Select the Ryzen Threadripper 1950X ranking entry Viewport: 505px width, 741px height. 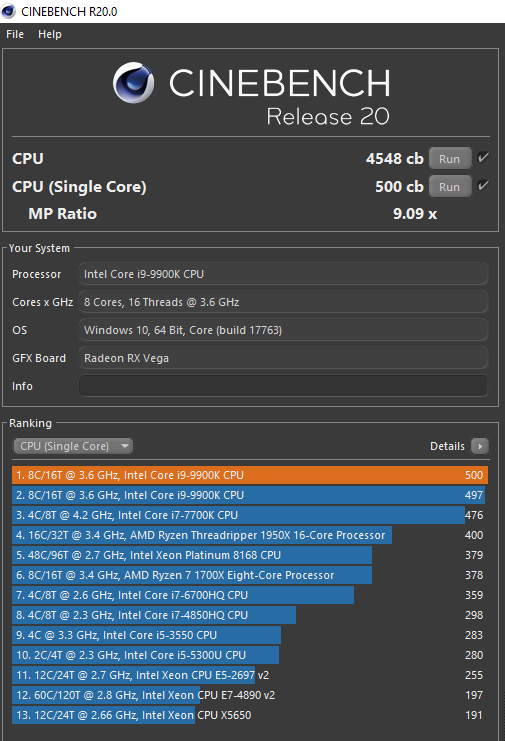pos(250,535)
